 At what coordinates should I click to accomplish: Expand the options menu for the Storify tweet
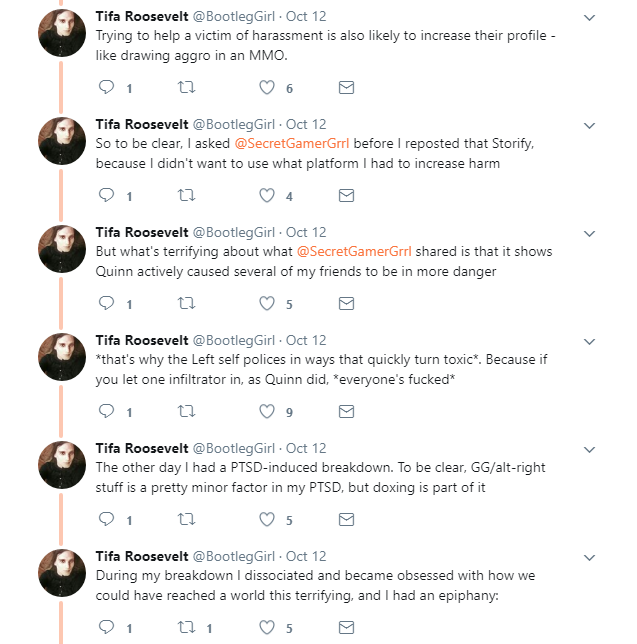click(589, 126)
